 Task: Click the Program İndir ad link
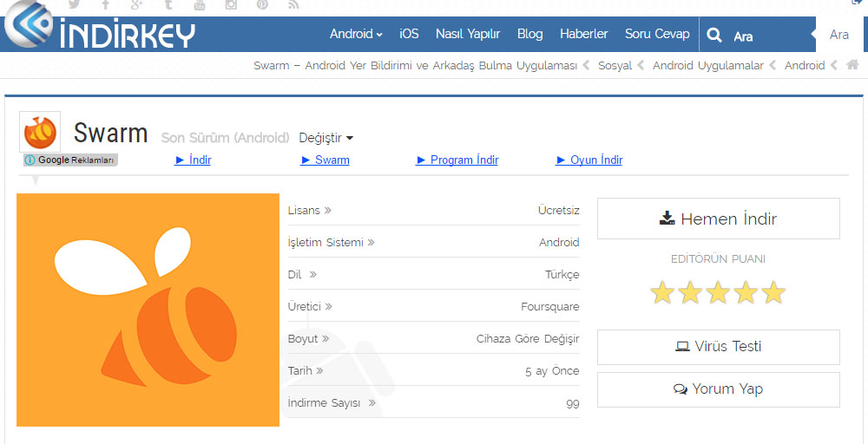[x=457, y=160]
